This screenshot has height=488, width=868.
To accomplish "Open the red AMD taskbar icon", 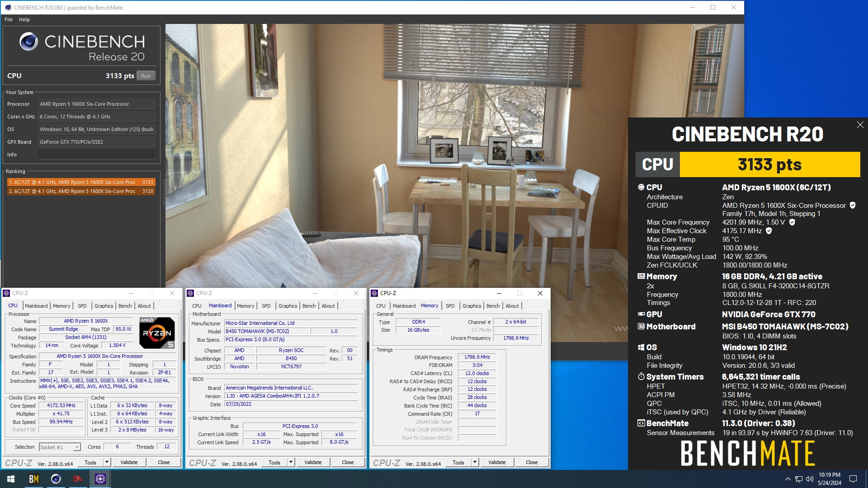I will point(78,479).
